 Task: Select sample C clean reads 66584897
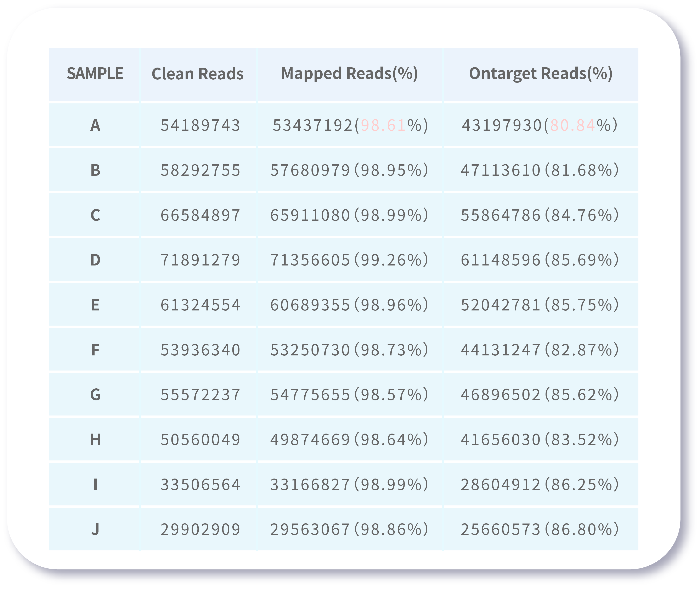(200, 215)
